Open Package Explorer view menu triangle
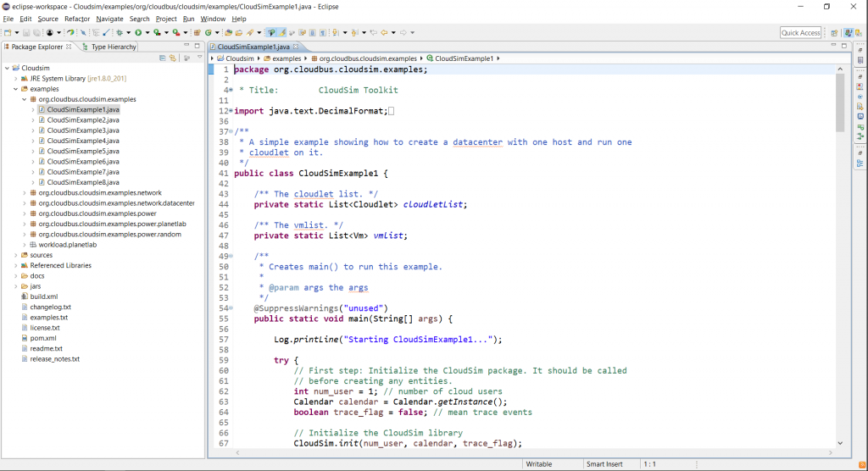The image size is (868, 471). [200, 58]
